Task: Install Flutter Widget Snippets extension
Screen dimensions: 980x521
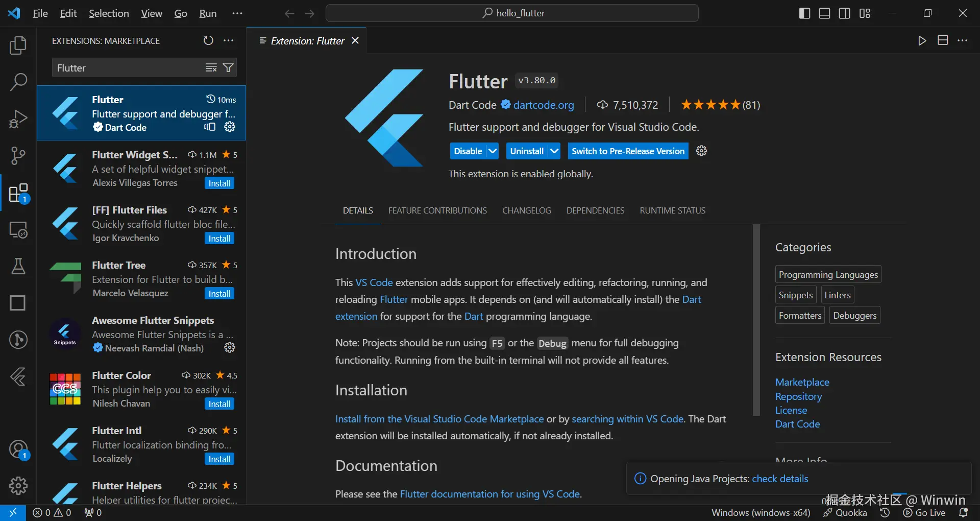Action: click(219, 183)
